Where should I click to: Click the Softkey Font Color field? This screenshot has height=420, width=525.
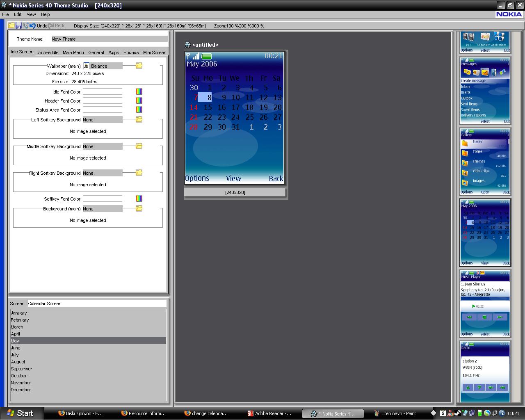pyautogui.click(x=103, y=199)
